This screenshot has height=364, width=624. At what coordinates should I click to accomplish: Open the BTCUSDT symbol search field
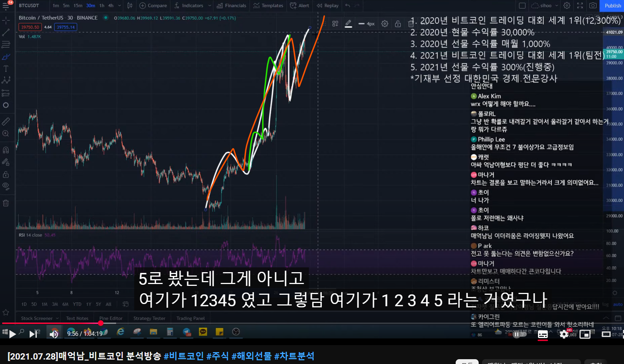click(x=29, y=6)
